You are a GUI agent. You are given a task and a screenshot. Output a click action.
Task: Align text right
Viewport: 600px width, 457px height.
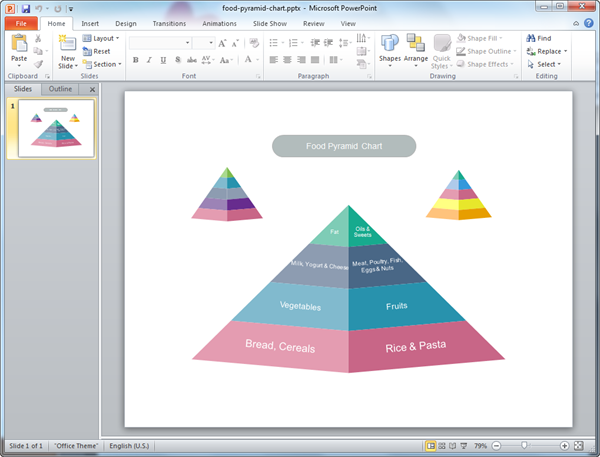click(301, 60)
